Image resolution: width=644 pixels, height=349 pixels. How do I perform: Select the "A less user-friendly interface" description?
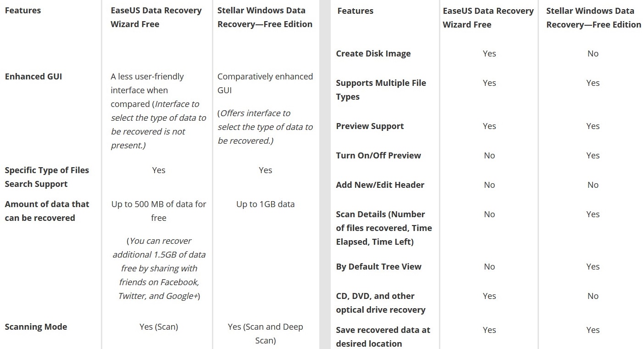pos(147,83)
